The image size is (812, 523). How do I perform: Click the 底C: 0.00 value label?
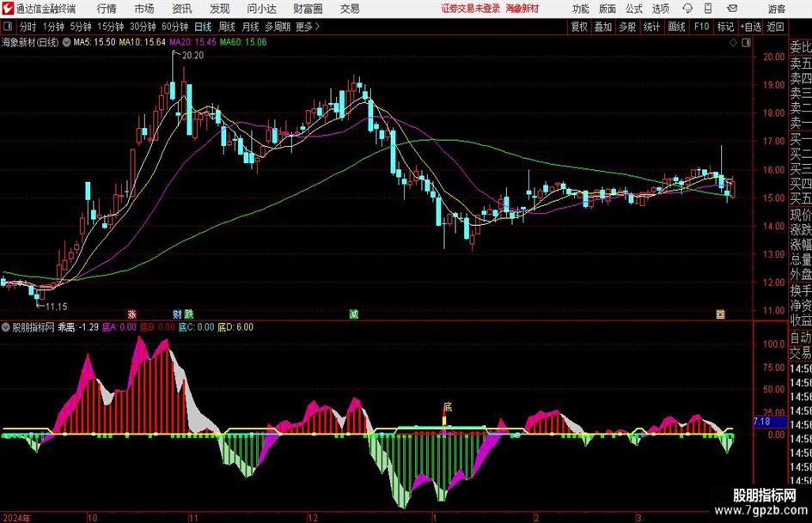(196, 327)
